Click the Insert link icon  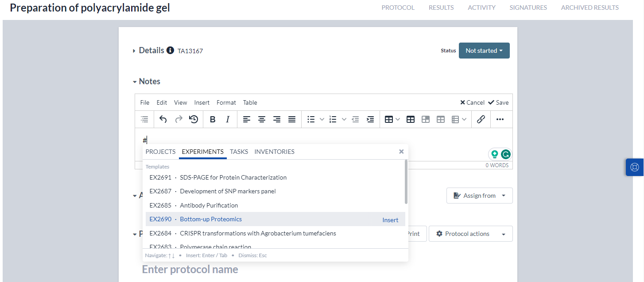coord(481,119)
